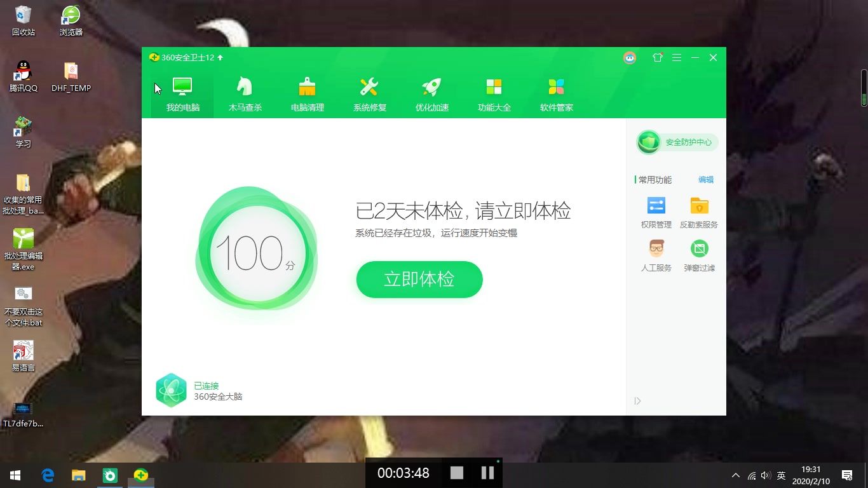Select the 收集的常用批处理 folder icon
The height and width of the screenshot is (488, 868).
tap(23, 194)
